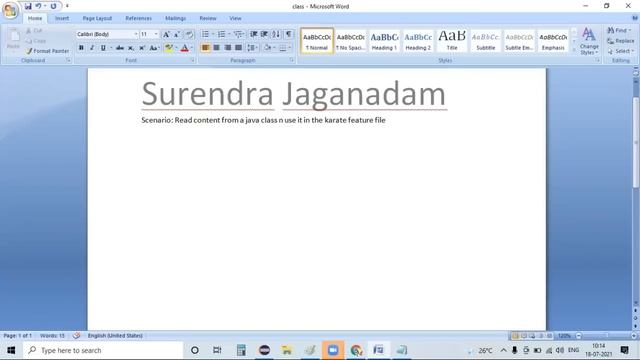Image resolution: width=640 pixels, height=360 pixels.
Task: Open the Font dialog launcher
Action: pyautogui.click(x=192, y=60)
